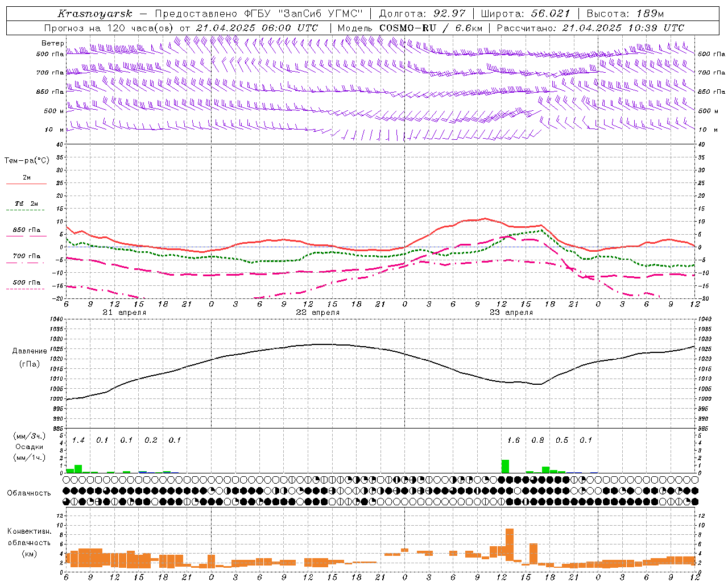Click the red line sample under the 2м legend
The width and height of the screenshot is (728, 582).
click(26, 184)
